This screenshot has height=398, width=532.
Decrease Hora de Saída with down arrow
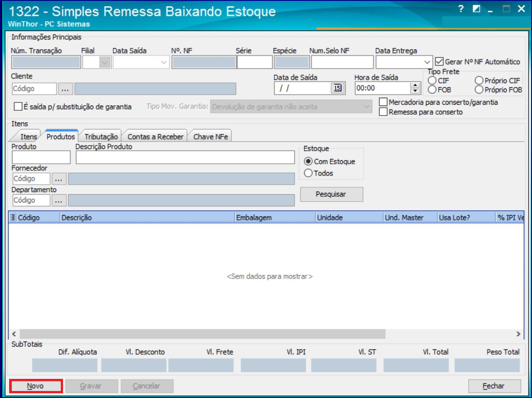416,91
